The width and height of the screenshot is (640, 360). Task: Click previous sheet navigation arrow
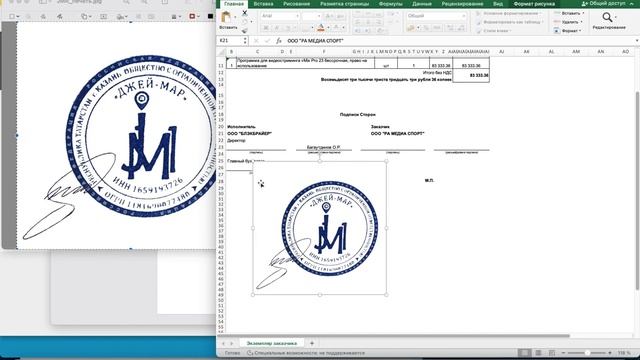pyautogui.click(x=223, y=343)
